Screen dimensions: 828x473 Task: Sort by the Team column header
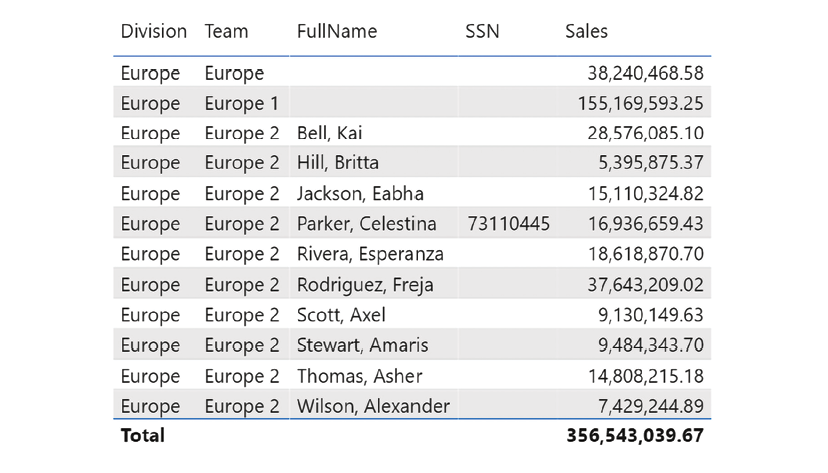pyautogui.click(x=226, y=32)
